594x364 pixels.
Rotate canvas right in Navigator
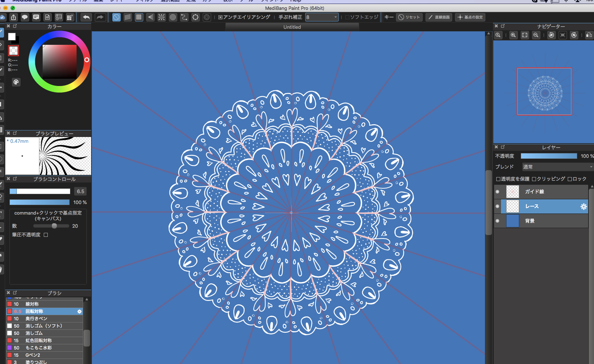(x=574, y=35)
